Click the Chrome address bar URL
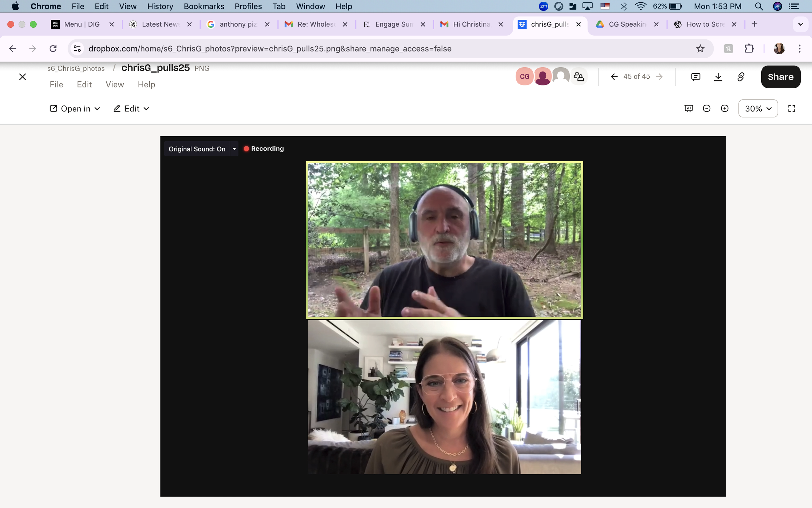Viewport: 812px width, 508px height. 270,49
